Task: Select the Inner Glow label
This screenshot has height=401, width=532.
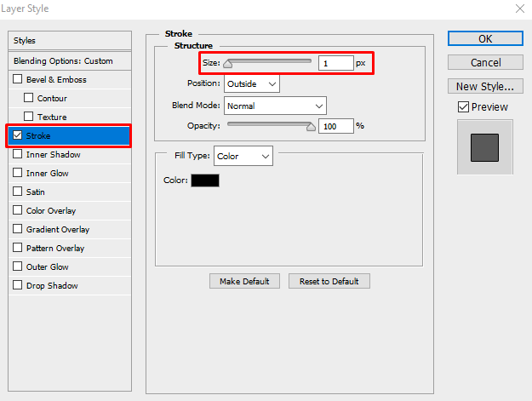Action: coord(47,174)
